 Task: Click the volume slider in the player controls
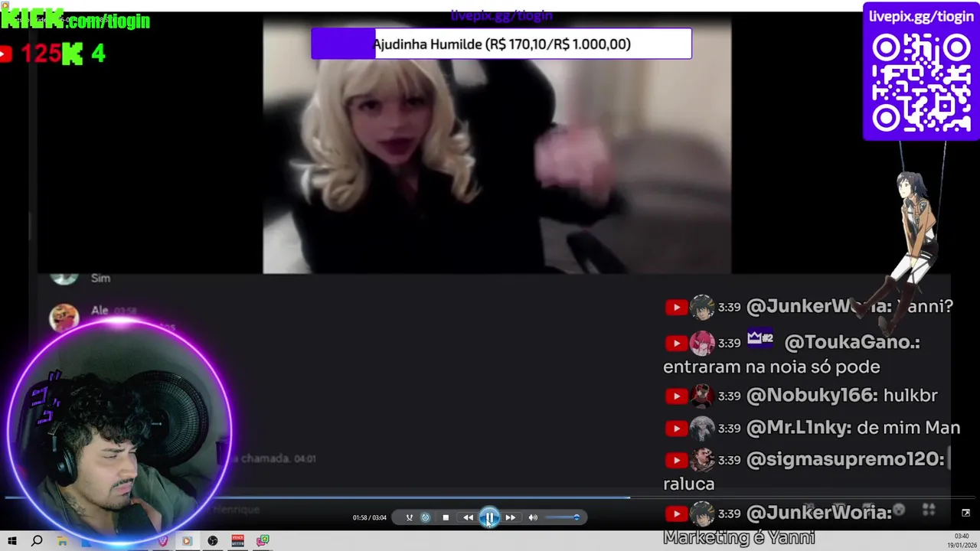pyautogui.click(x=563, y=518)
